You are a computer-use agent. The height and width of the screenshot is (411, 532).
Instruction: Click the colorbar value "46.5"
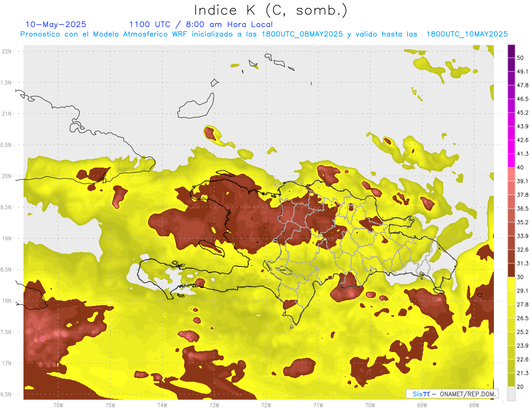(523, 99)
